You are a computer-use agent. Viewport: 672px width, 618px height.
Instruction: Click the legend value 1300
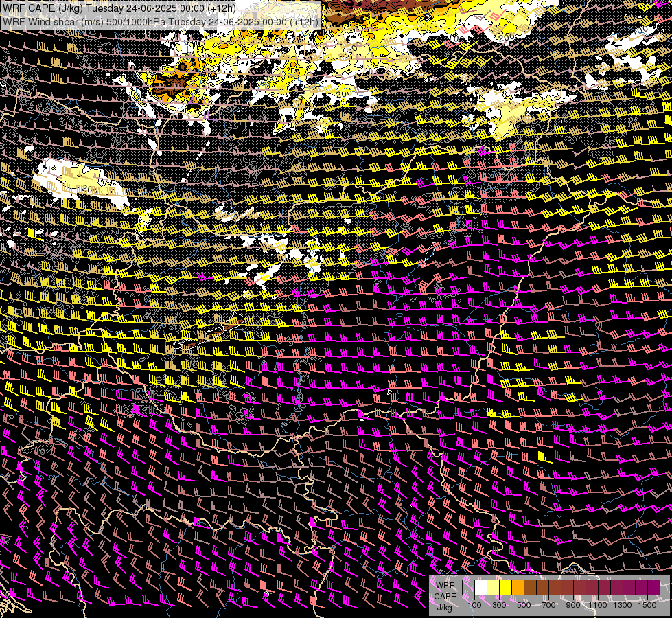(x=623, y=605)
